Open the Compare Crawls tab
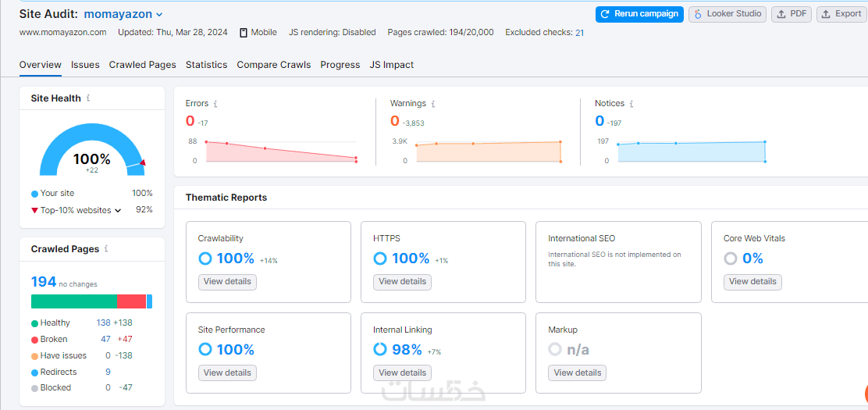This screenshot has height=410, width=868. (x=273, y=65)
